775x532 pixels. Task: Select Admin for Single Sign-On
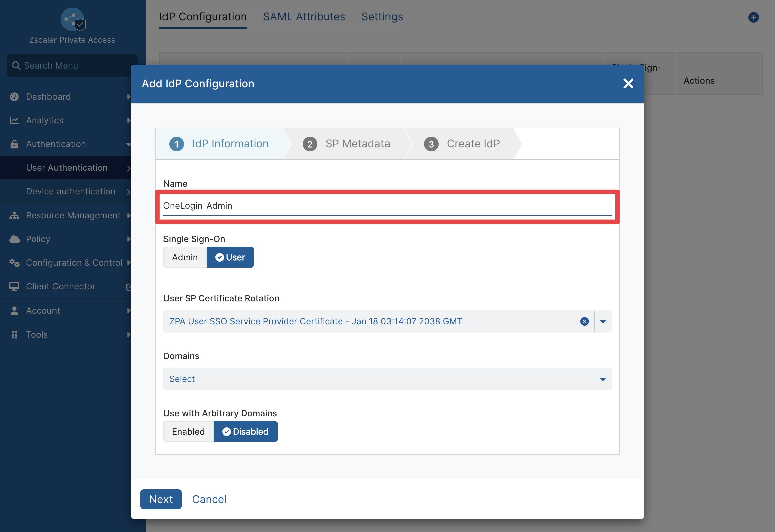185,257
